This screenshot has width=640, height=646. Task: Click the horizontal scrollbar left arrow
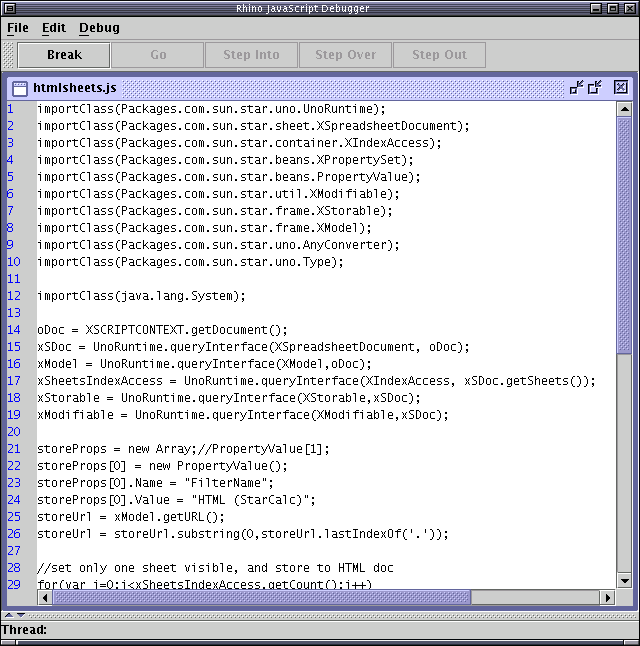click(x=45, y=597)
